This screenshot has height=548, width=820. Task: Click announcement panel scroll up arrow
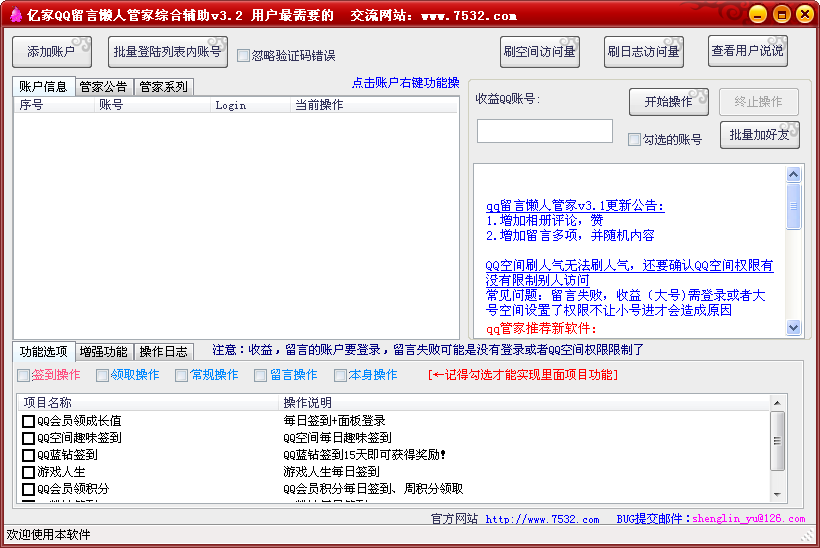[793, 174]
